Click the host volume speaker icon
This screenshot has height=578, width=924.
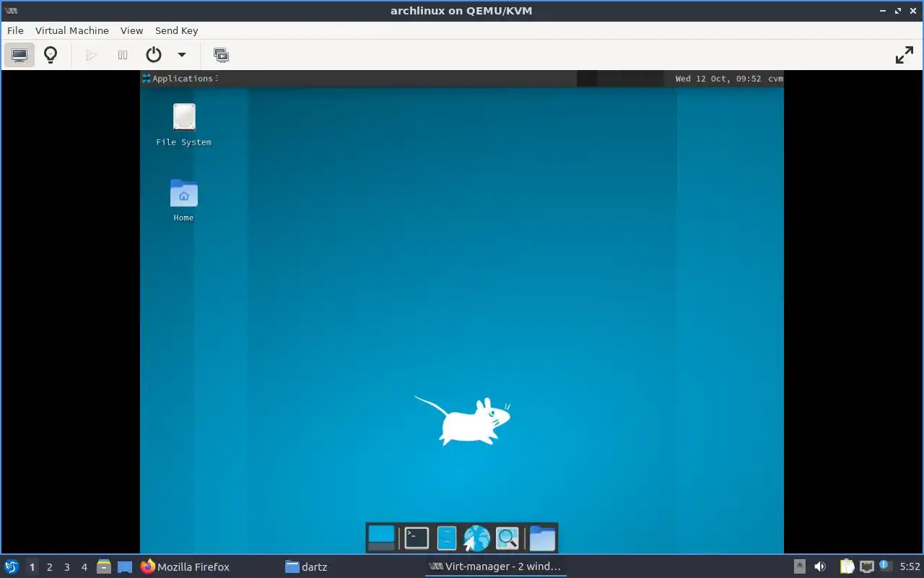coord(820,566)
